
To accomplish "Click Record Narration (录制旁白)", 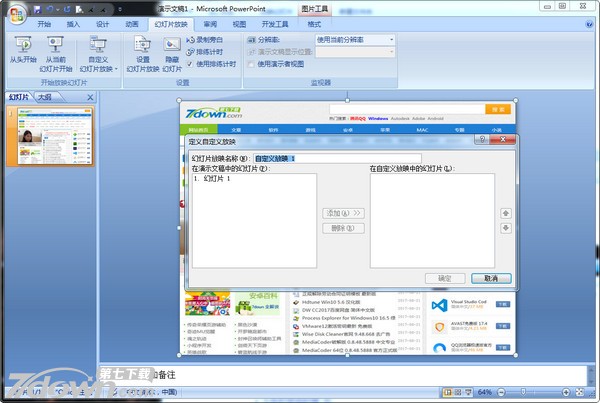I will coord(204,40).
